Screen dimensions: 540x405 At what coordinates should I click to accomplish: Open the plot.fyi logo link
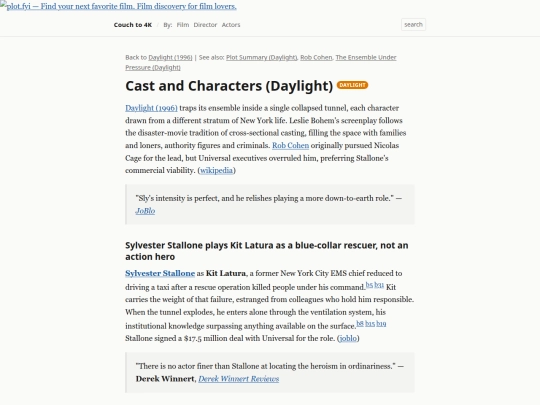118,6
